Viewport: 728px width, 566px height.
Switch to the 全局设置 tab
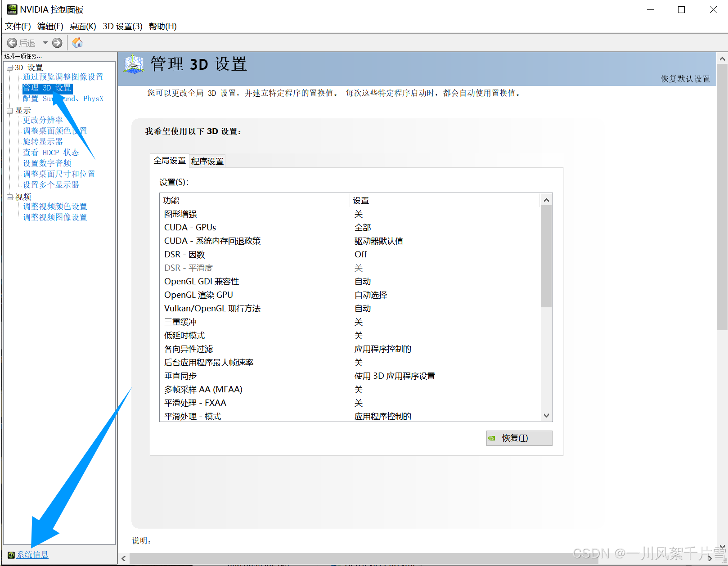[x=169, y=161]
